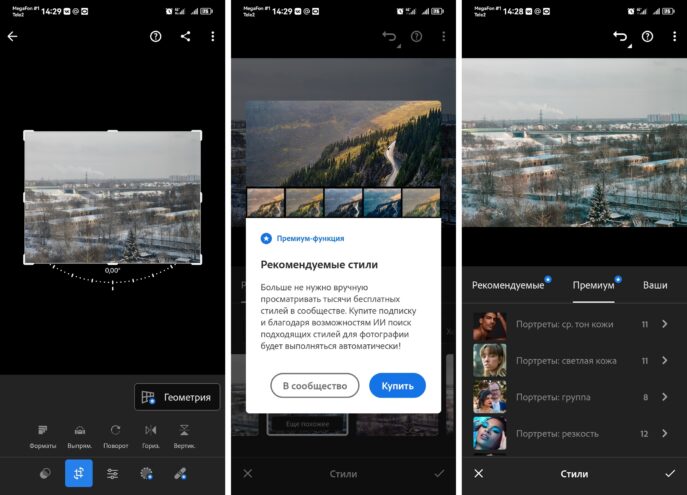Flip image with Вертик. icon
Image resolution: width=687 pixels, height=495 pixels.
click(x=183, y=434)
